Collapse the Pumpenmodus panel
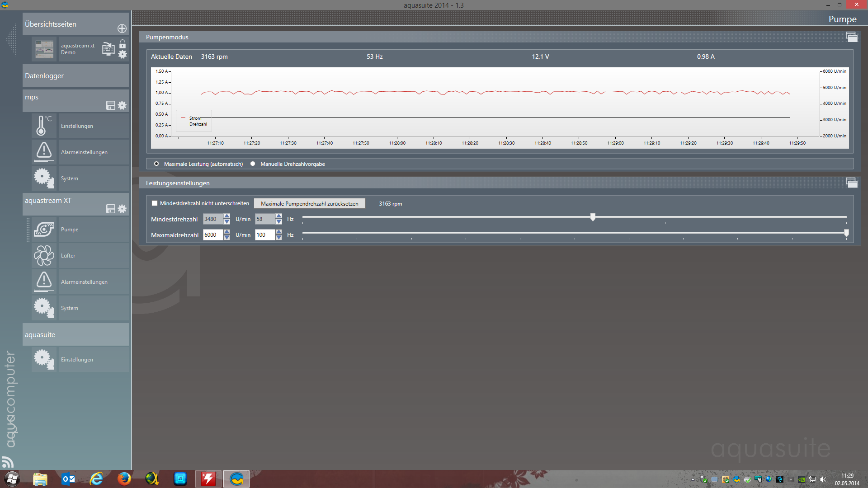 [851, 37]
